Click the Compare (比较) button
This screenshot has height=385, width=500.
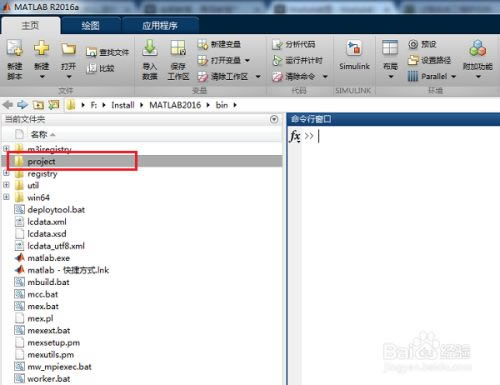click(100, 68)
